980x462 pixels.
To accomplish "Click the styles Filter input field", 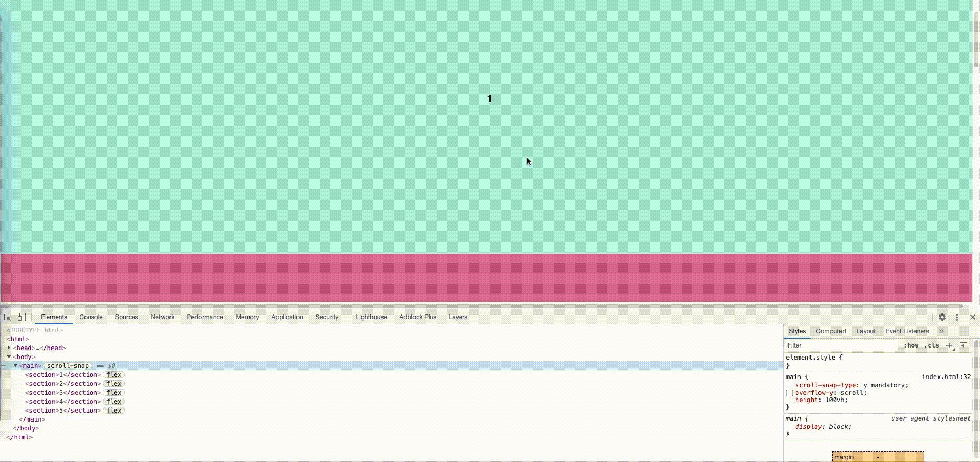I will (842, 345).
